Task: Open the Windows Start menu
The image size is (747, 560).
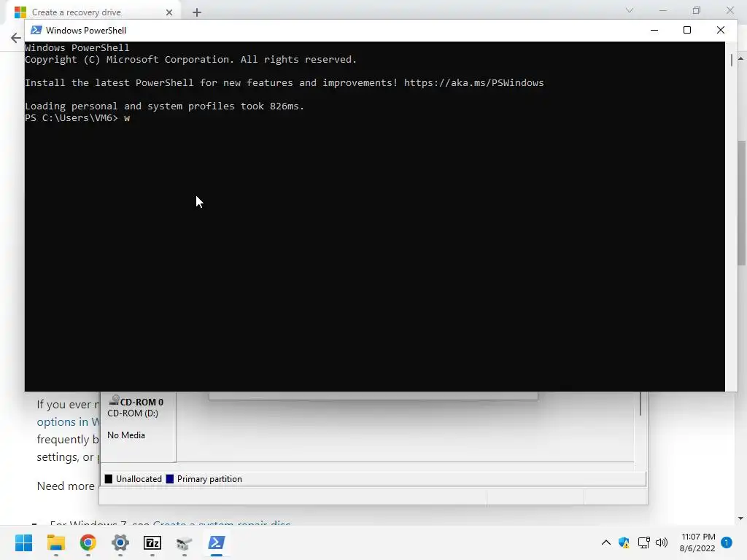Action: pos(23,542)
